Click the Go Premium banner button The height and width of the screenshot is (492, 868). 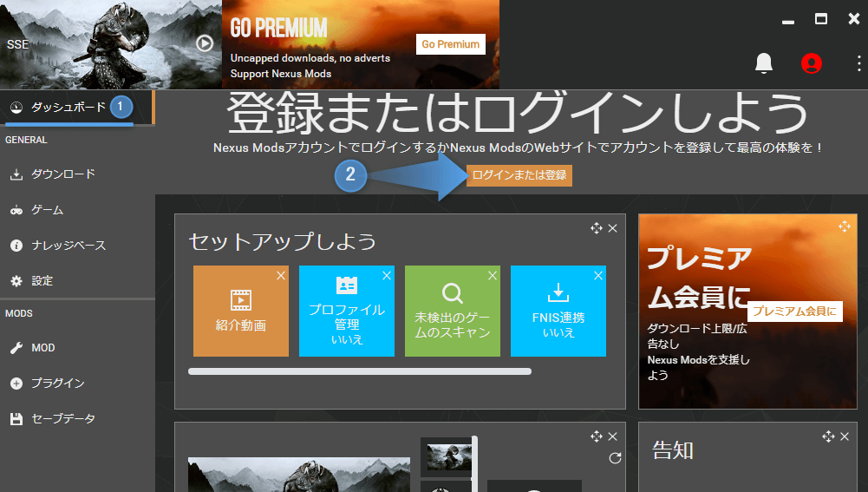tap(451, 44)
